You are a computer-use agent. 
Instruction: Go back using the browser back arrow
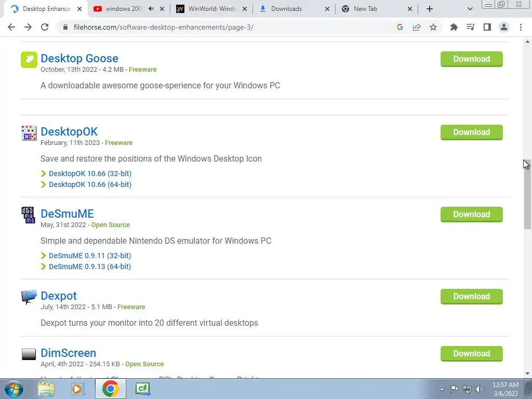(x=11, y=27)
